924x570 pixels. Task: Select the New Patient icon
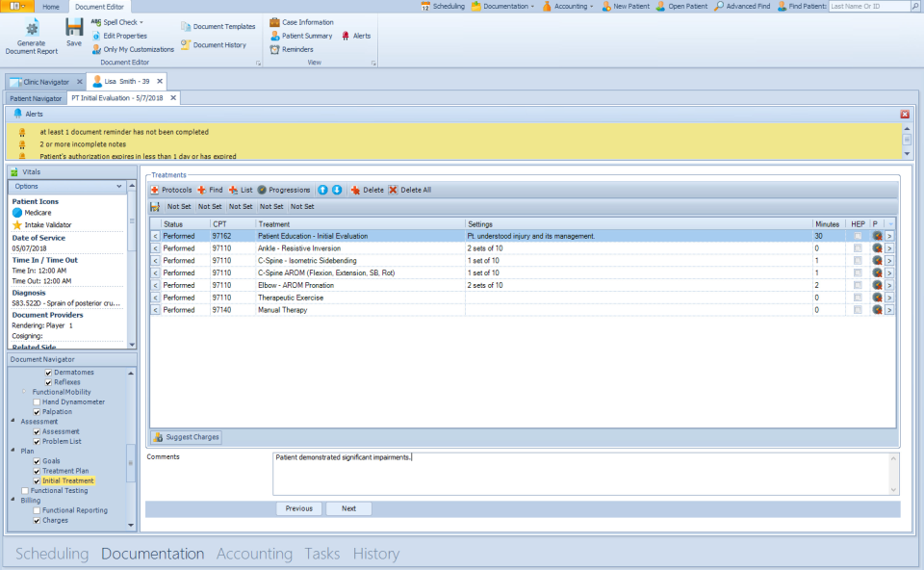click(607, 6)
